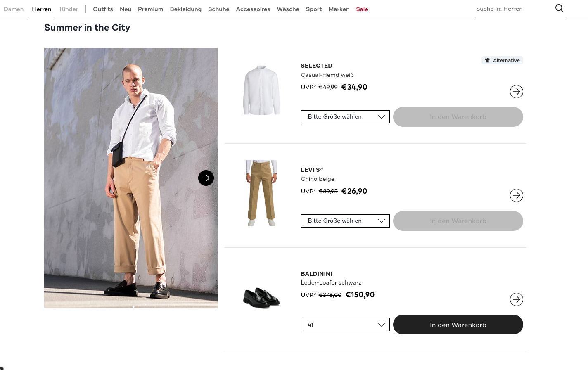Click the black loafer product thumbnail
Viewport: 588px width, 370px height.
click(261, 298)
